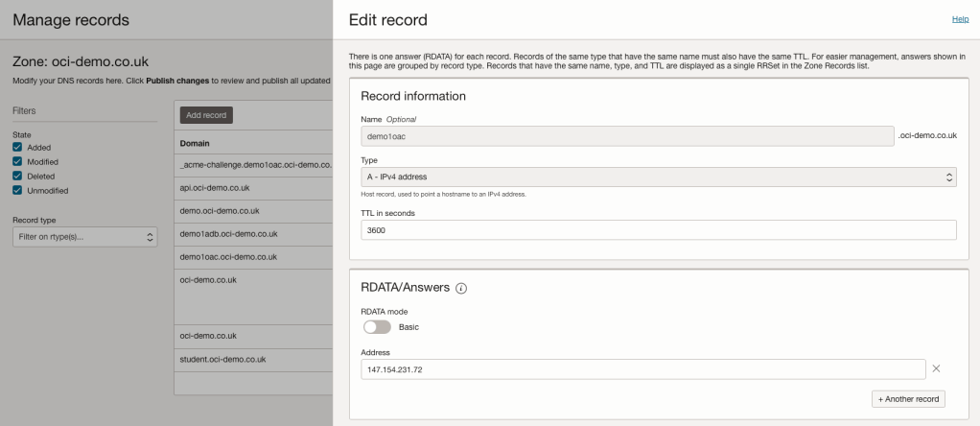Click the Domain column header
Image resolution: width=980 pixels, height=426 pixels.
point(196,143)
